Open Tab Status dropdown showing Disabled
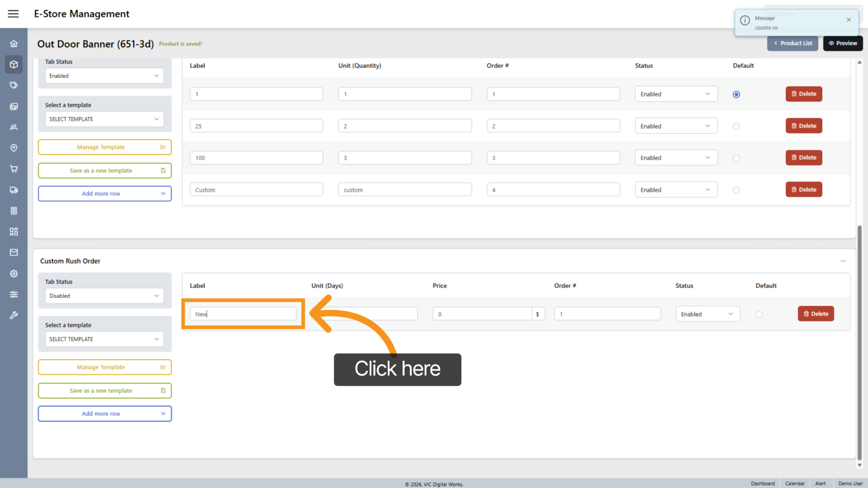 [104, 296]
